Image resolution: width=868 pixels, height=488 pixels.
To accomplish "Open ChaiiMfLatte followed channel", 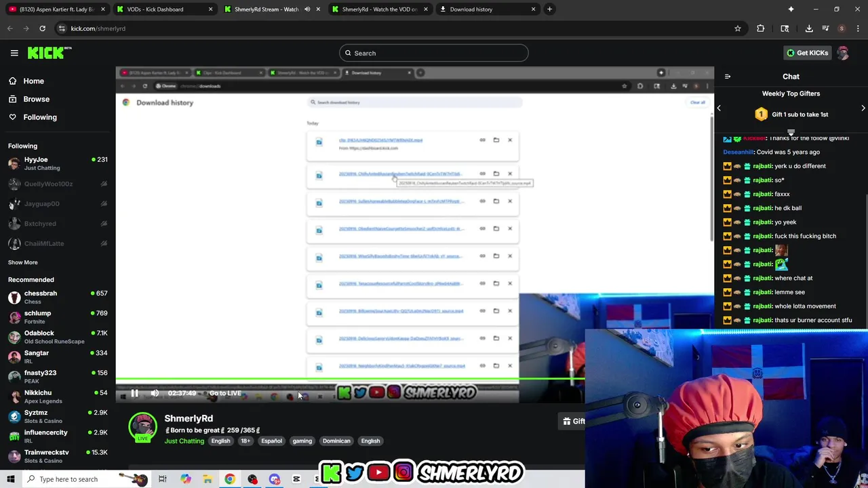I will (58, 243).
